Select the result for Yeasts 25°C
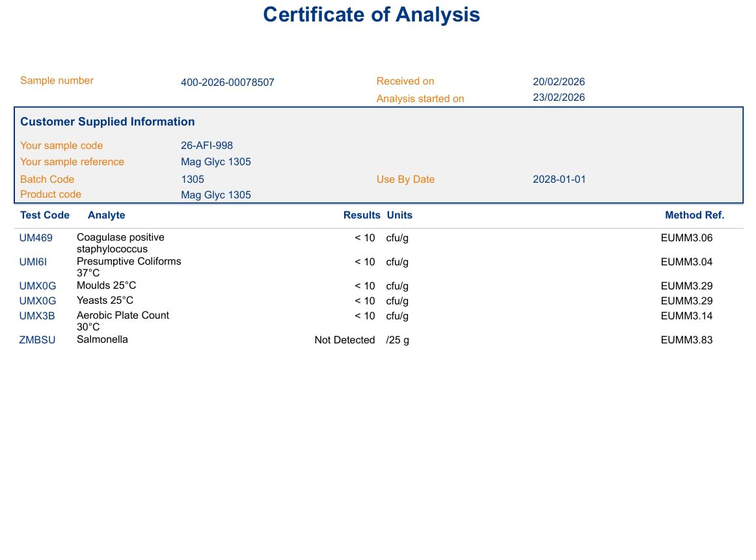This screenshot has height=560, width=756. [364, 300]
